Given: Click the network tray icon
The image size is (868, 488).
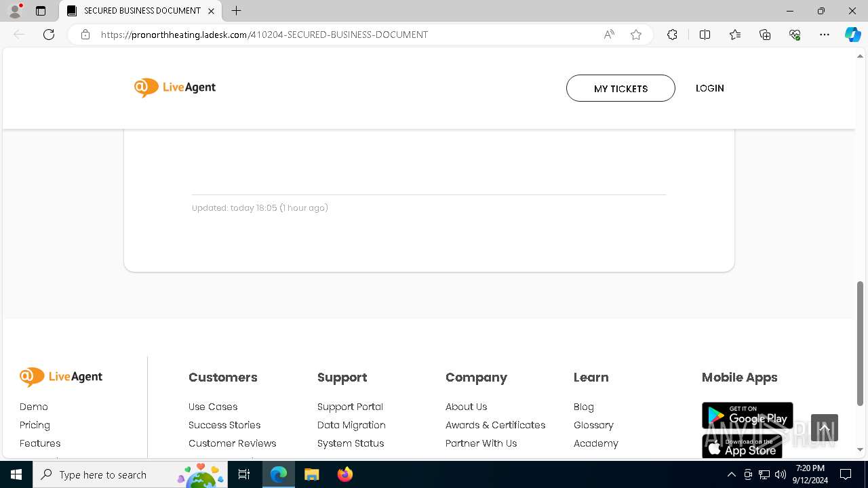Looking at the screenshot, I should [764, 474].
